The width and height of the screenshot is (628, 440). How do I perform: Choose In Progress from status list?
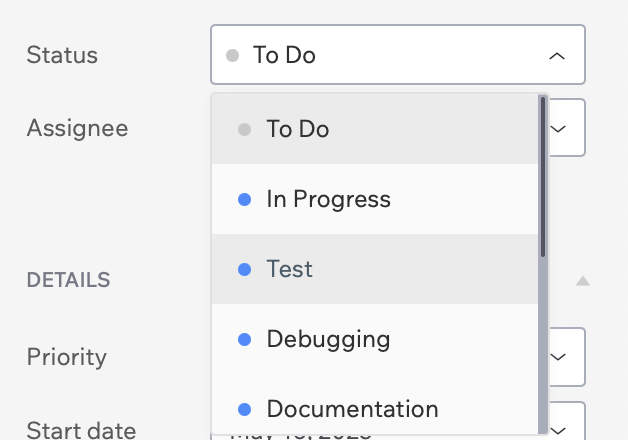pos(374,199)
